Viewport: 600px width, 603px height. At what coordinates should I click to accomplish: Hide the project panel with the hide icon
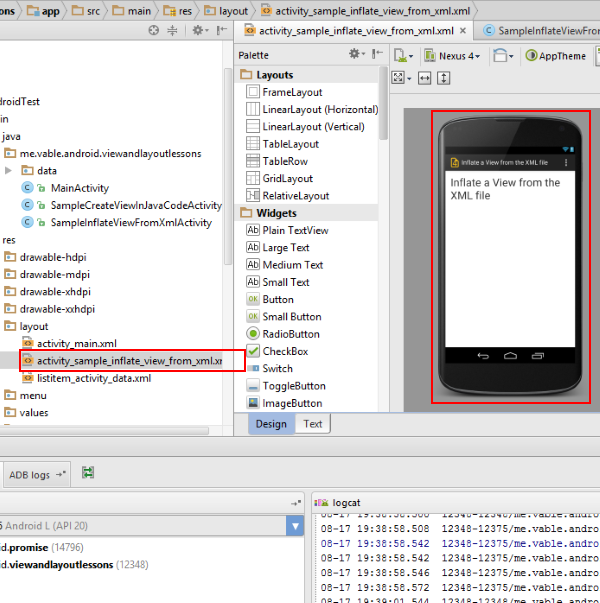222,30
